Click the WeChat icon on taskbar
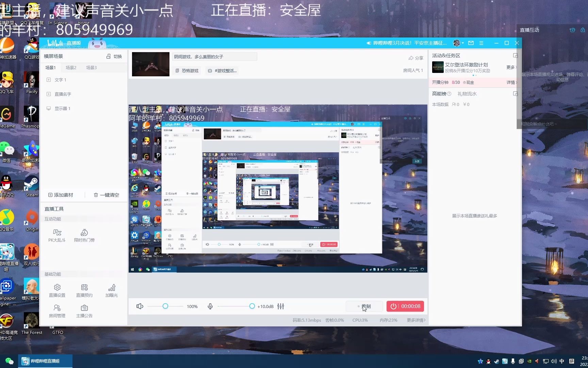The height and width of the screenshot is (368, 588). (x=9, y=361)
